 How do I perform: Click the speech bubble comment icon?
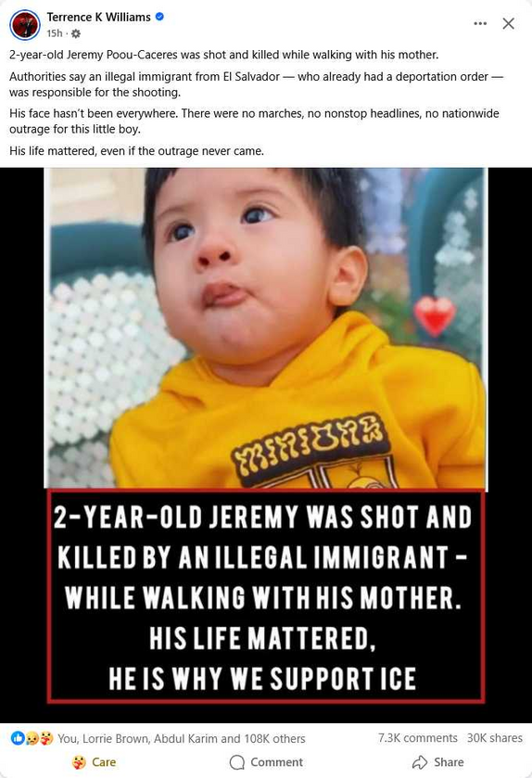click(x=237, y=762)
